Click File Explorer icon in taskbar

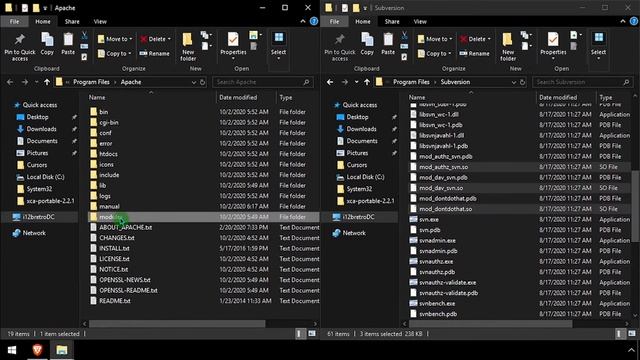(62, 350)
